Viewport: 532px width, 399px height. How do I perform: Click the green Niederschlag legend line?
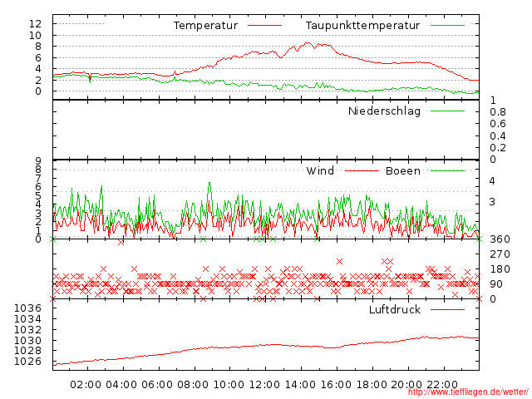click(x=447, y=111)
